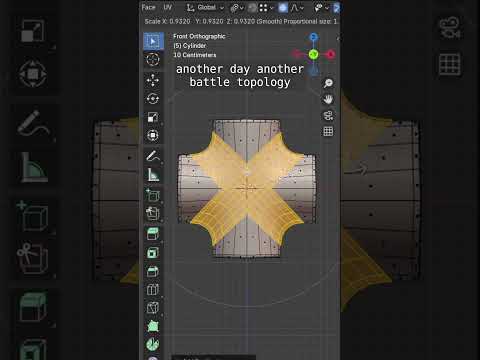Toggle the viewport gizmos button

point(336,8)
